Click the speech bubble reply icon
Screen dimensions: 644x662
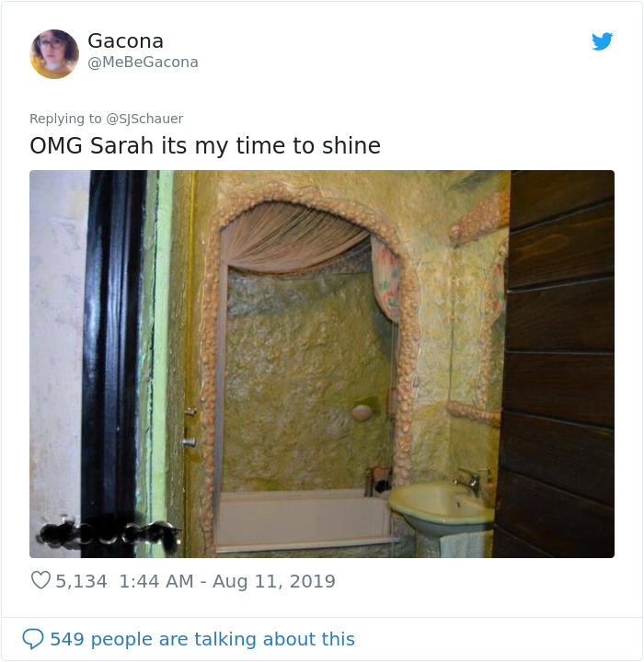(x=33, y=638)
